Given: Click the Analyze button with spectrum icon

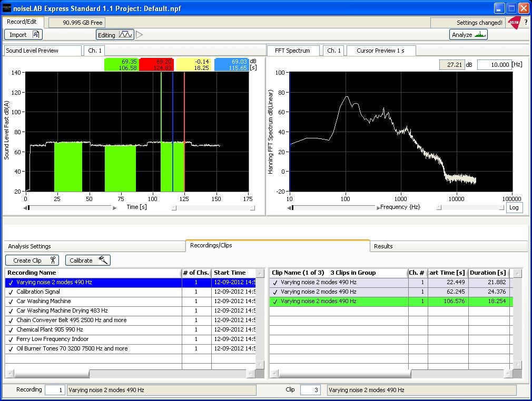Looking at the screenshot, I should [468, 35].
